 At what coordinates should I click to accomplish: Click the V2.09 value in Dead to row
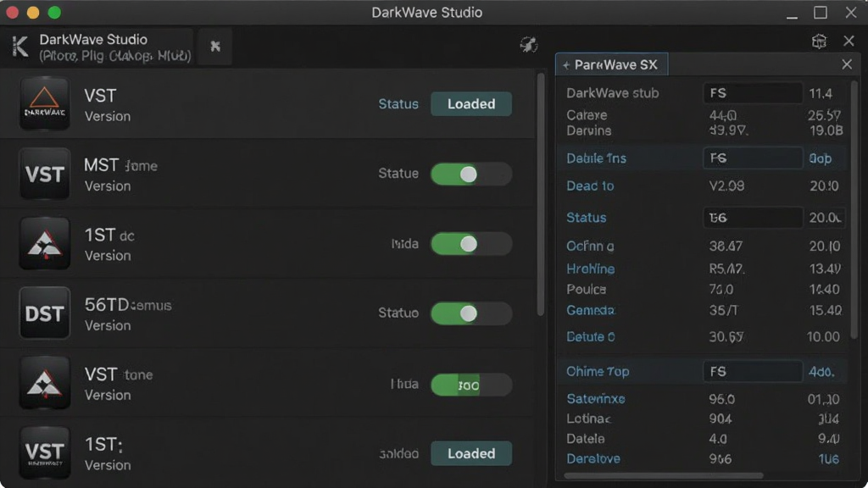coord(726,186)
